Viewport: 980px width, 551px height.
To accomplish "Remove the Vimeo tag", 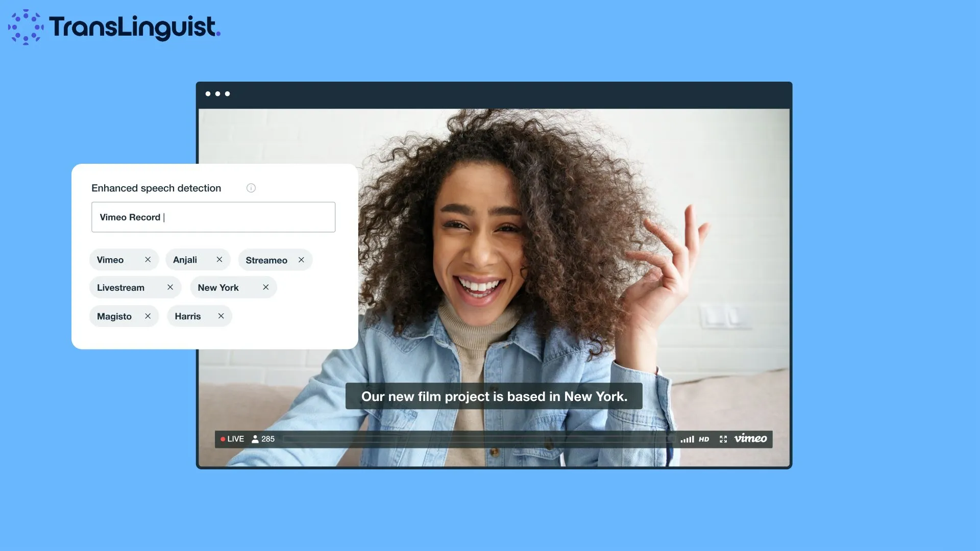I will point(148,260).
